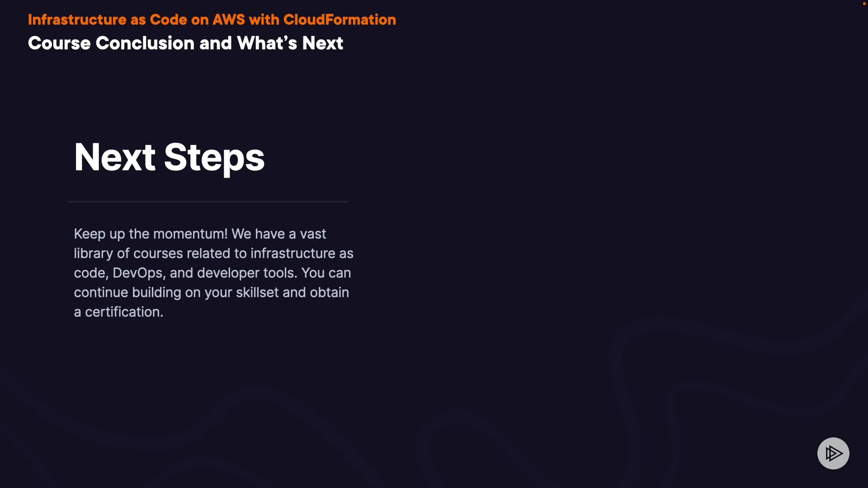Click the word 'momentum' in the paragraph

click(x=190, y=234)
